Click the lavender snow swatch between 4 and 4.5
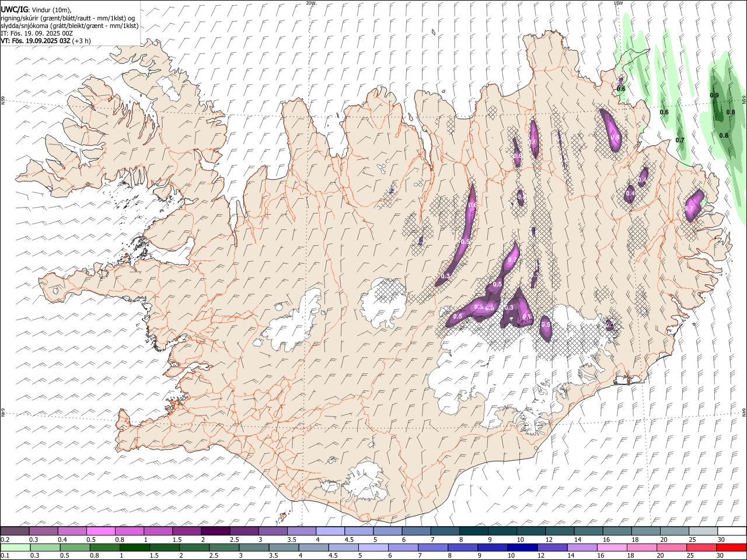Image resolution: width=747 pixels, height=560 pixels. tap(330, 531)
